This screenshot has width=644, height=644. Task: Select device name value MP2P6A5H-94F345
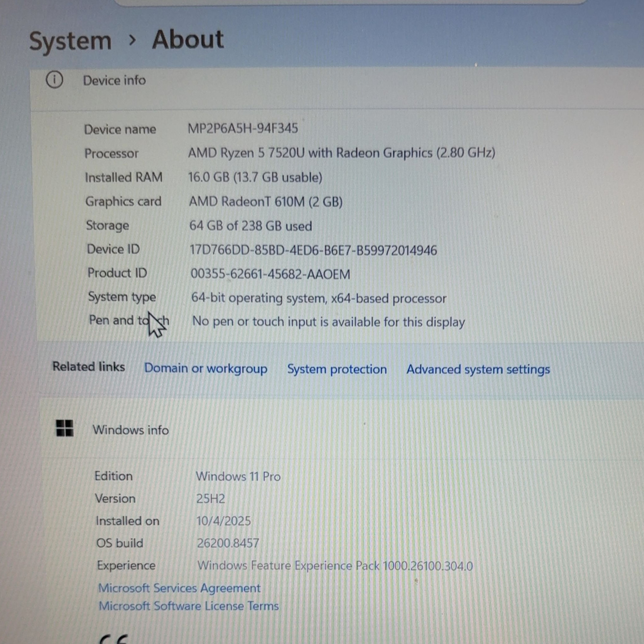tap(243, 128)
